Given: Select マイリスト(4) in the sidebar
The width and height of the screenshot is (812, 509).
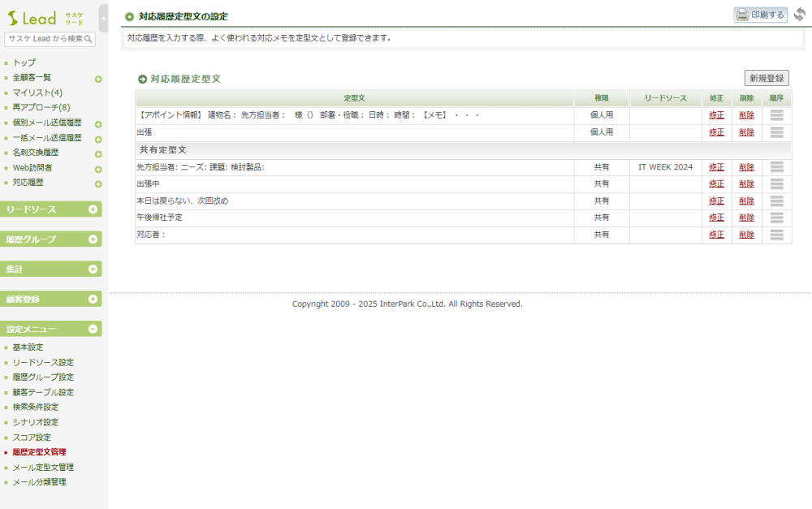Looking at the screenshot, I should point(37,93).
